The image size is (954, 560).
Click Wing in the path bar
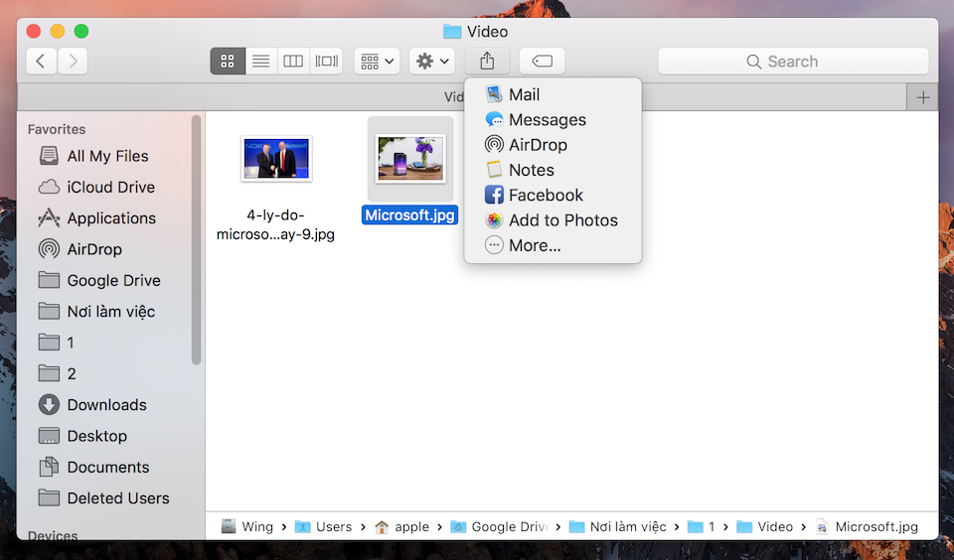pyautogui.click(x=247, y=526)
